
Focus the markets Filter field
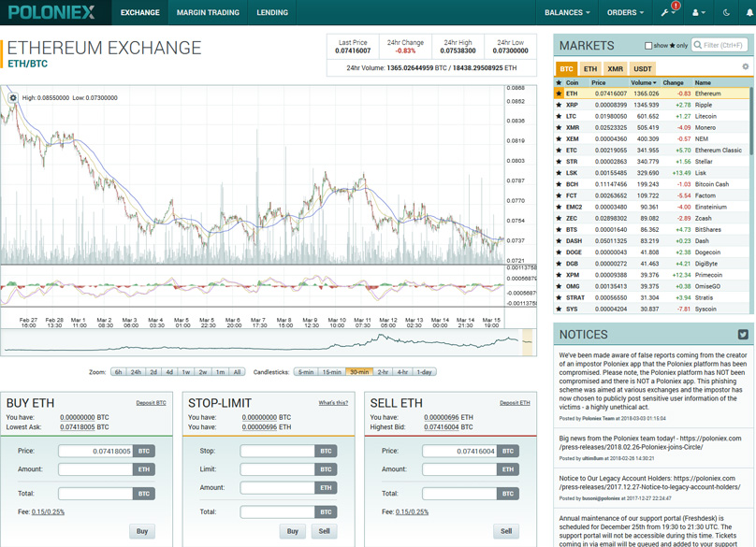click(720, 45)
